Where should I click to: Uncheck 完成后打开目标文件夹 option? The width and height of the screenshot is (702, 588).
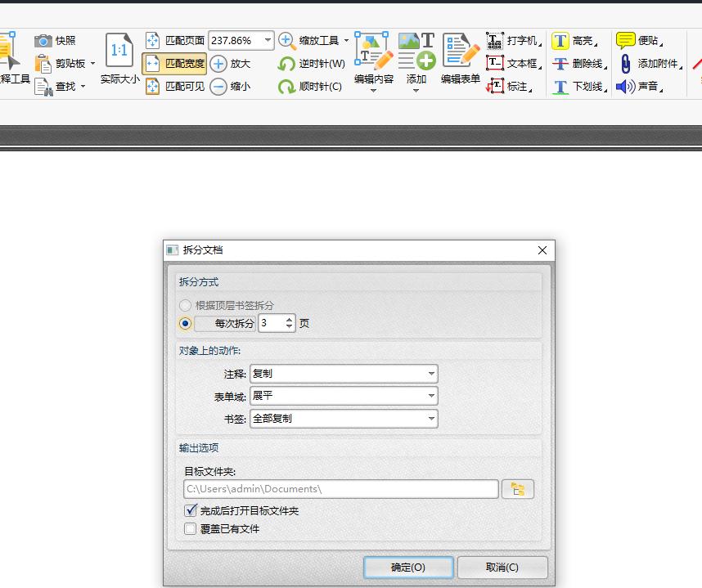tap(189, 511)
